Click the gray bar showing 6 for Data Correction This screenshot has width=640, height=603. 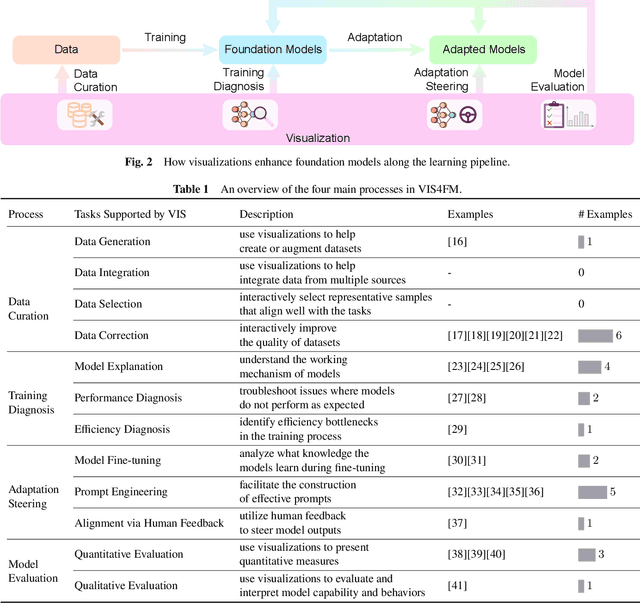point(595,335)
